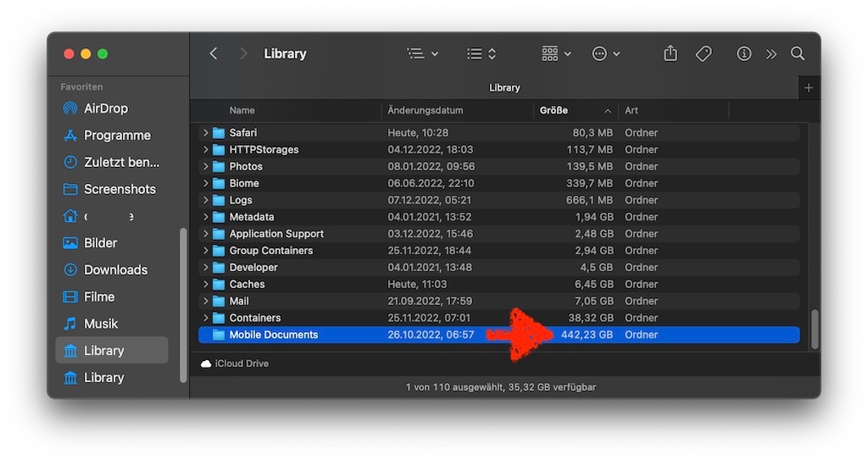
Task: Open the action ellipsis menu dropdown
Action: 606,53
